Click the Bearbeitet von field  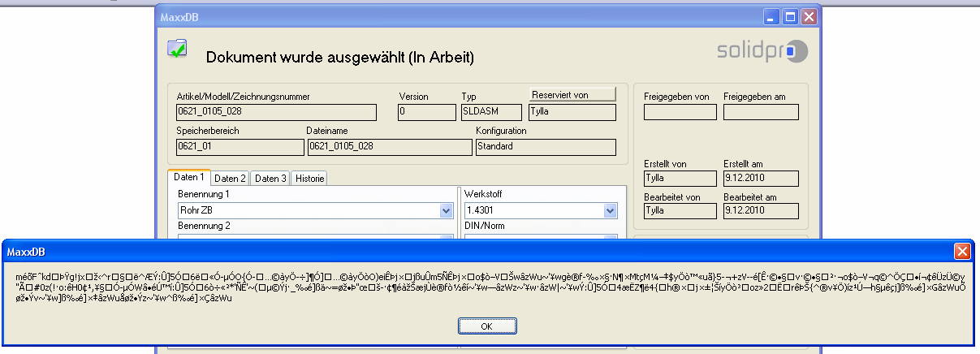pos(680,211)
